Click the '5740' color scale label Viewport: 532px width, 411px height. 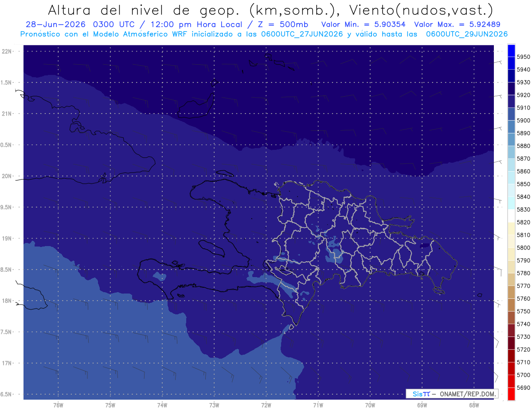coord(524,324)
